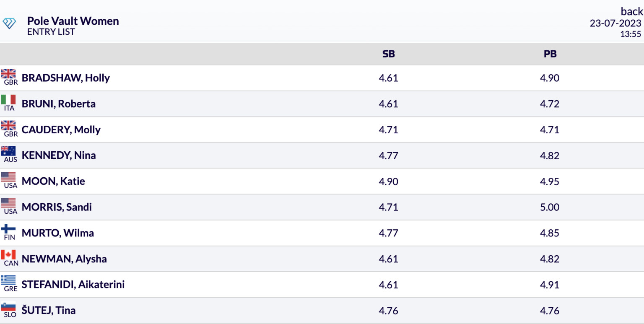Screen dimensions: 644x324
Task: Click Sandi Morris's 5.00 personal best
Action: coord(550,207)
